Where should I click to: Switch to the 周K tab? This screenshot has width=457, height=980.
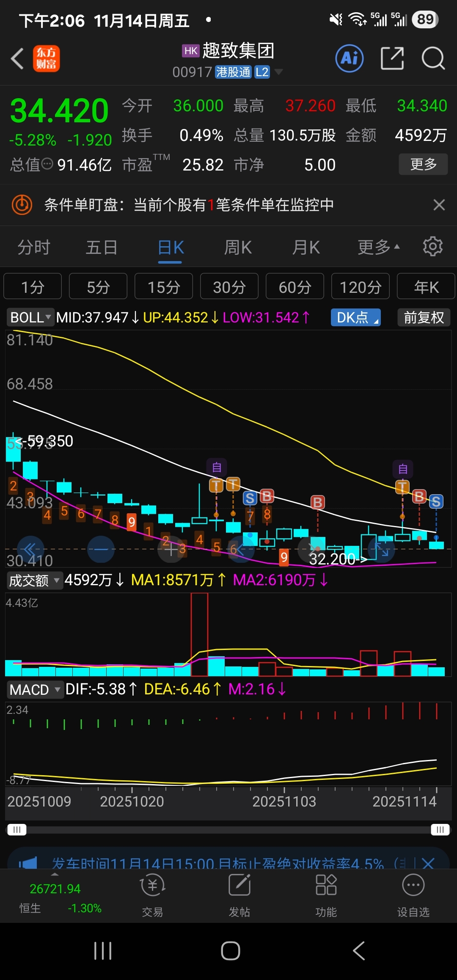238,247
